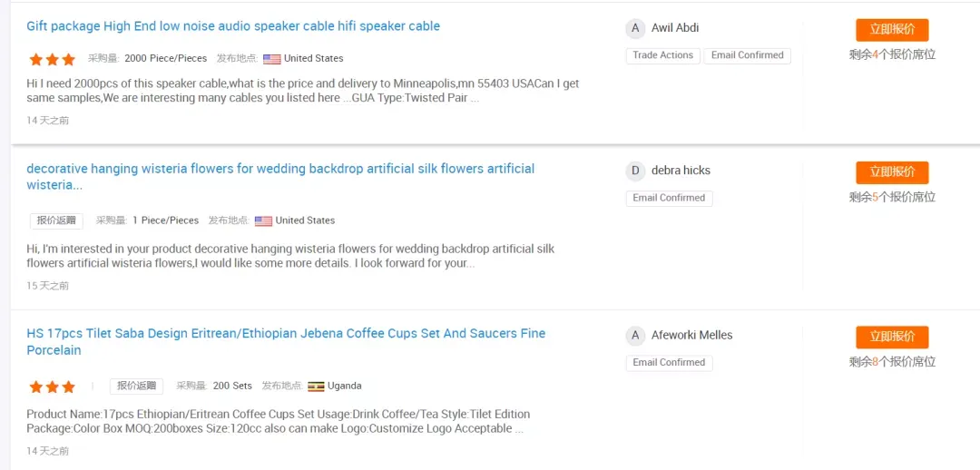
Task: Click the Afeworki Melles avatar icon
Action: 635,336
